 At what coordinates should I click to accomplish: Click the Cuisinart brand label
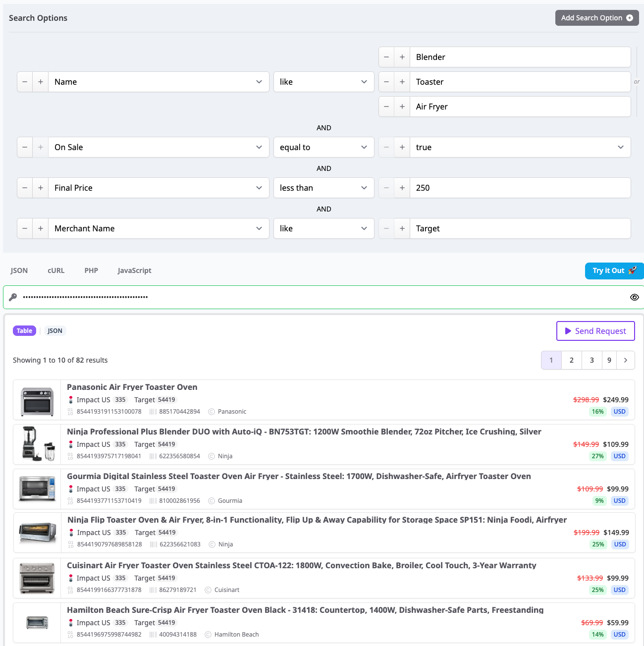[x=227, y=590]
